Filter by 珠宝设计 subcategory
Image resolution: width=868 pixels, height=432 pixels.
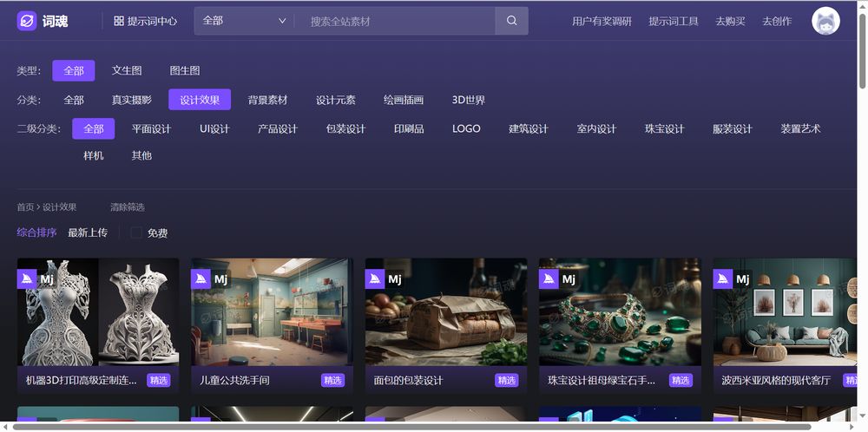[665, 129]
